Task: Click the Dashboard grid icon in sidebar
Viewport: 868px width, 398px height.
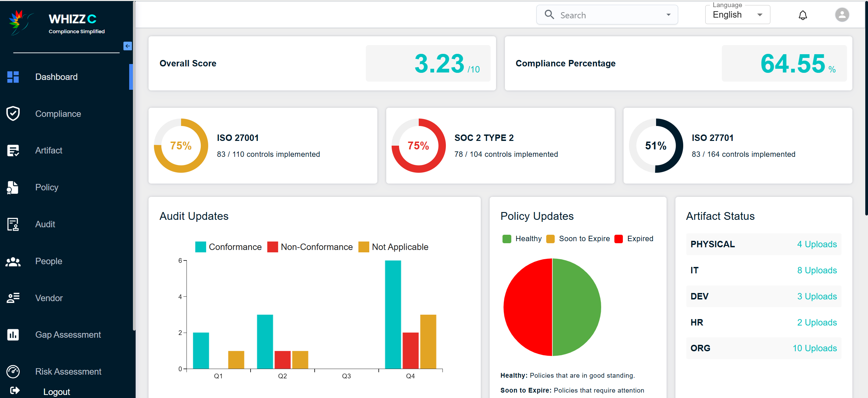Action: pyautogui.click(x=13, y=77)
